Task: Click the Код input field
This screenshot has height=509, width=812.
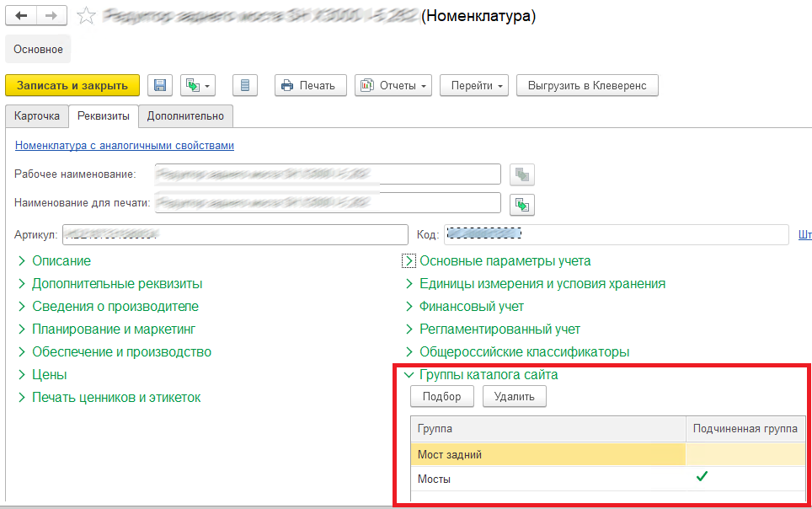Action: click(x=617, y=235)
